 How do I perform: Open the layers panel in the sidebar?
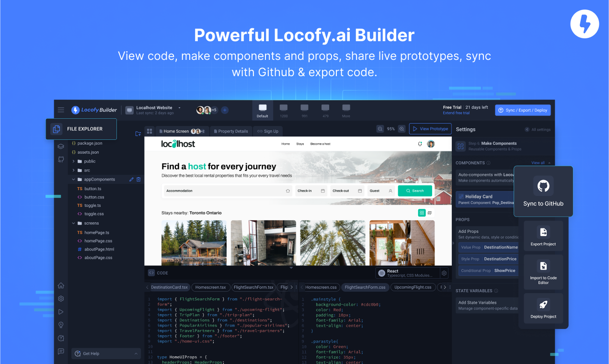61,147
